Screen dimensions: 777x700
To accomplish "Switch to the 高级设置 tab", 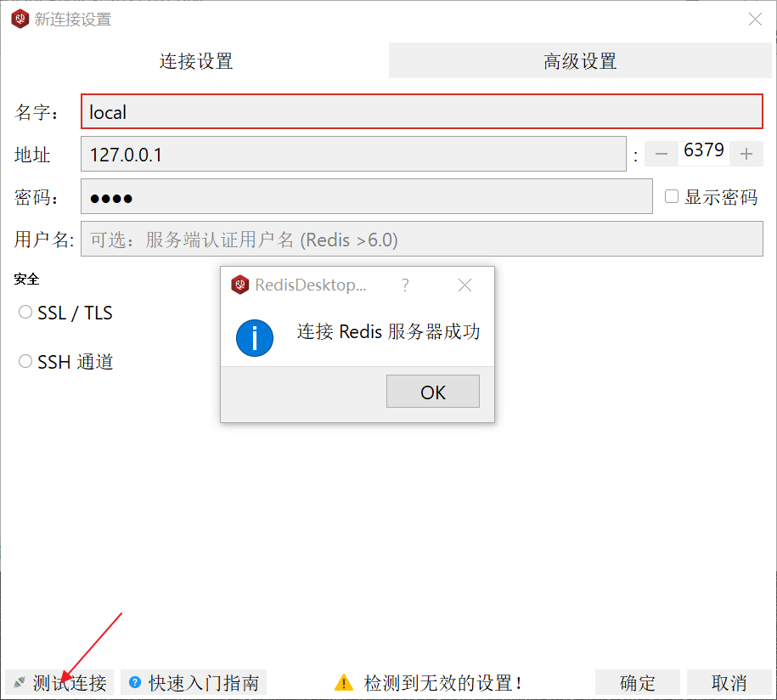I will [580, 61].
